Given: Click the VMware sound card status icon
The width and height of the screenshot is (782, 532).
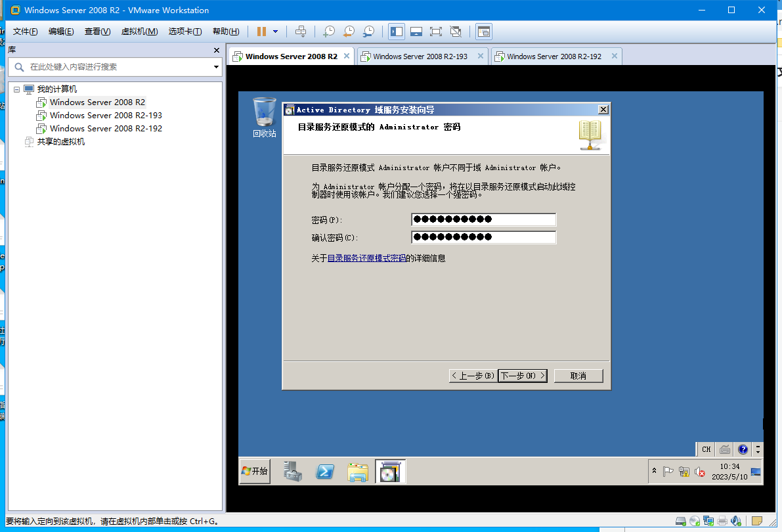Looking at the screenshot, I should pos(736,521).
